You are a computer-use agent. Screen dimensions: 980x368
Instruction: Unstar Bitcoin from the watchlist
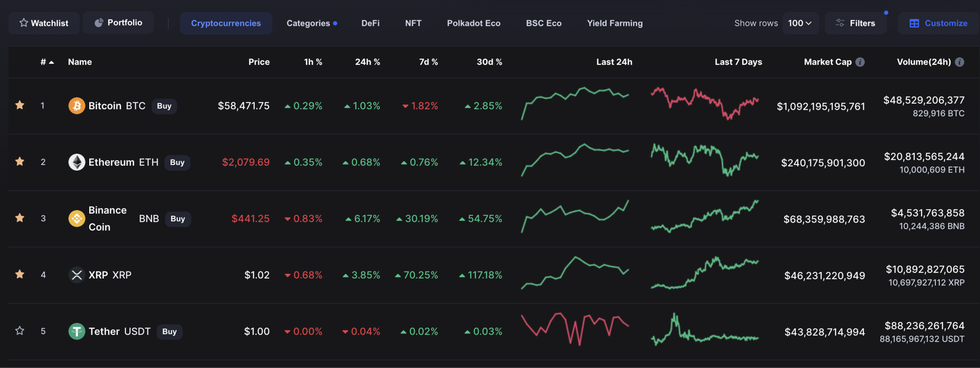tap(20, 105)
